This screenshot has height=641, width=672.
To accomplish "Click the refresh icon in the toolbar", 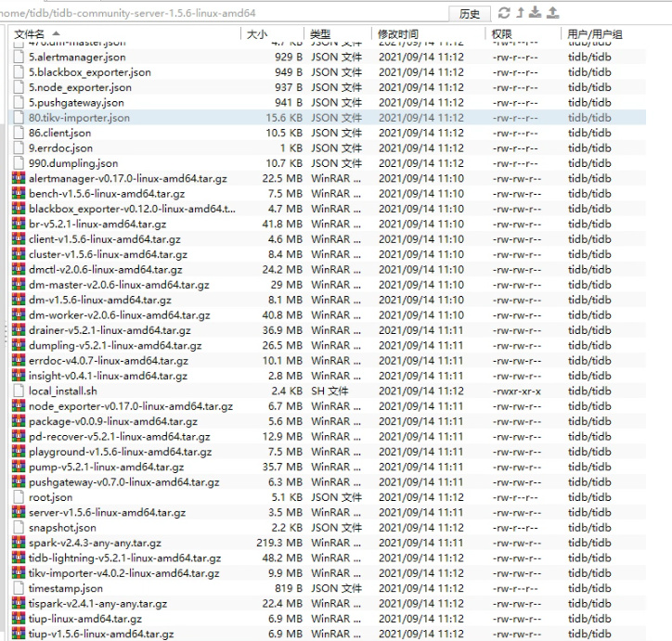I will (504, 13).
